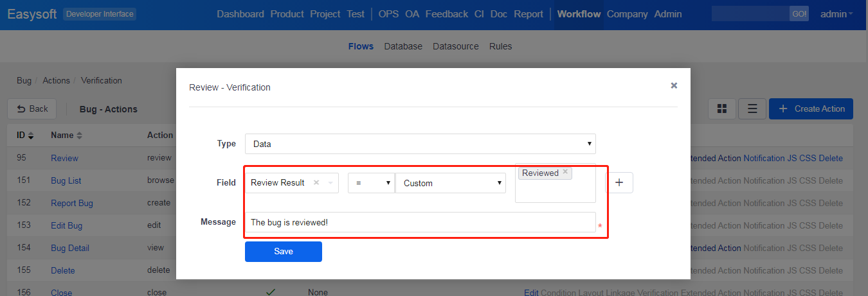Viewport: 868px width, 296px height.
Task: Click the plus button to add field
Action: click(619, 183)
